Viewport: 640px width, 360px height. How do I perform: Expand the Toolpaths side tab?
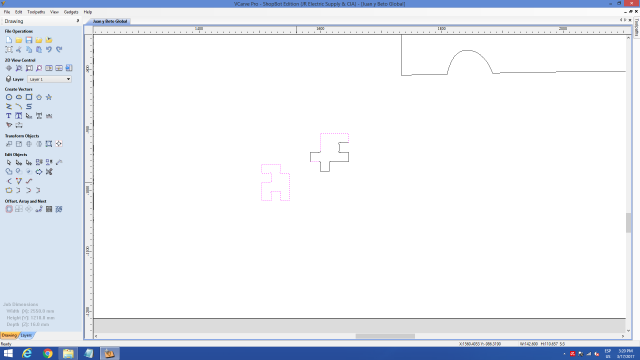[x=636, y=28]
